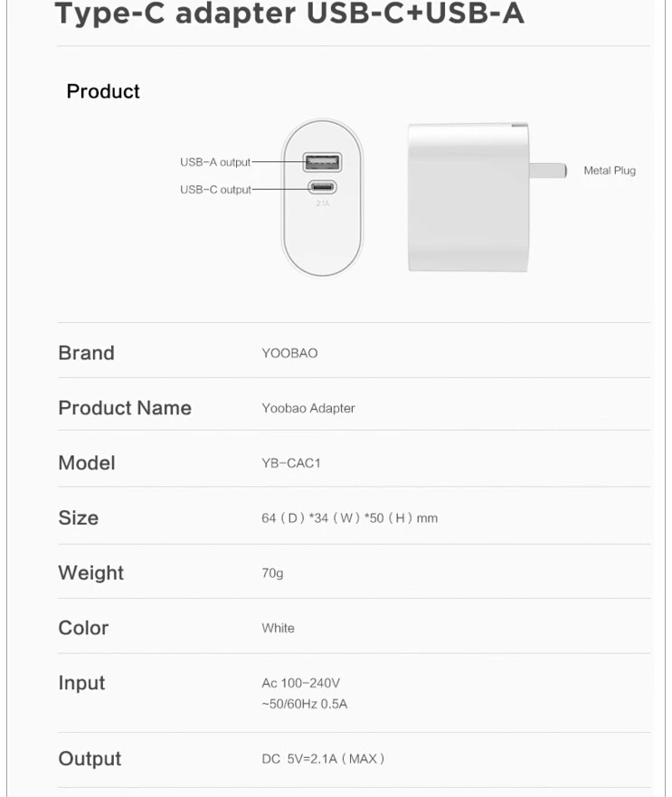Click the 'DC 5V=2.1A (MAX)' output value
Screen dimensions: 672x797
click(x=323, y=759)
